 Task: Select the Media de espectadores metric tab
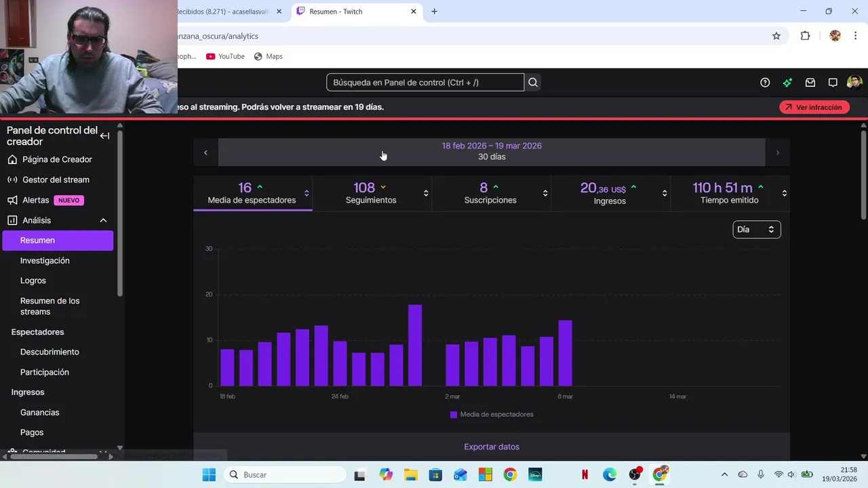click(252, 193)
